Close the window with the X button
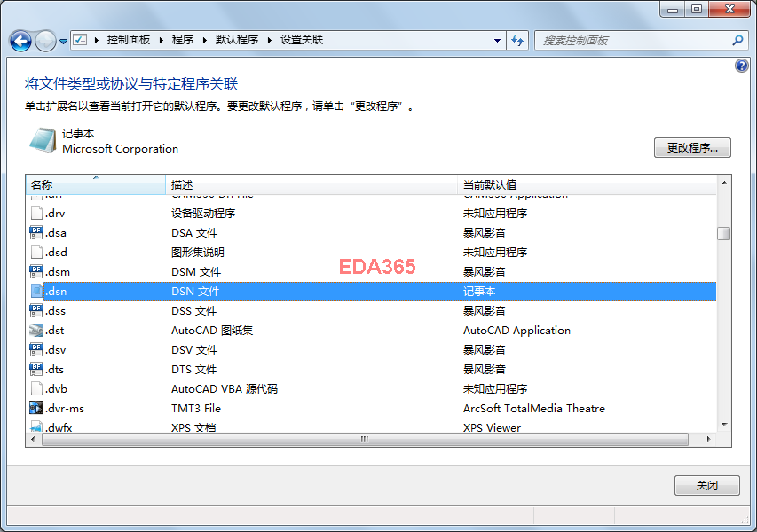 point(729,9)
